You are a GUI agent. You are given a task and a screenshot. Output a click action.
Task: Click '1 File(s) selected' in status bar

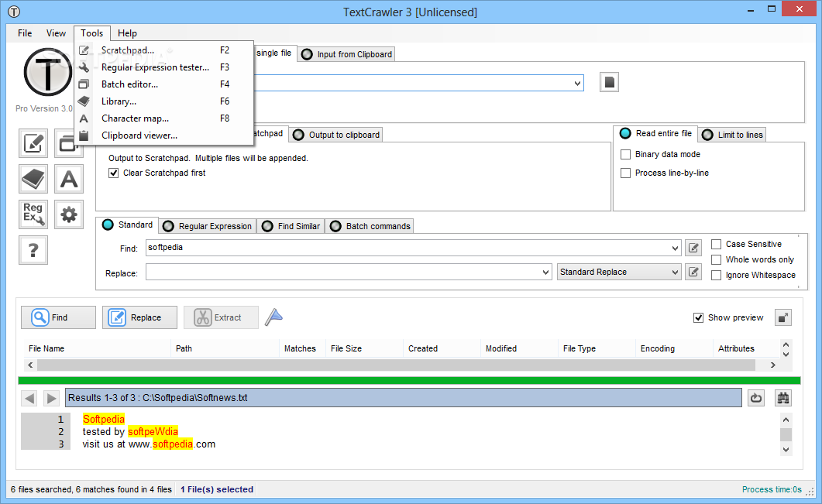(217, 489)
